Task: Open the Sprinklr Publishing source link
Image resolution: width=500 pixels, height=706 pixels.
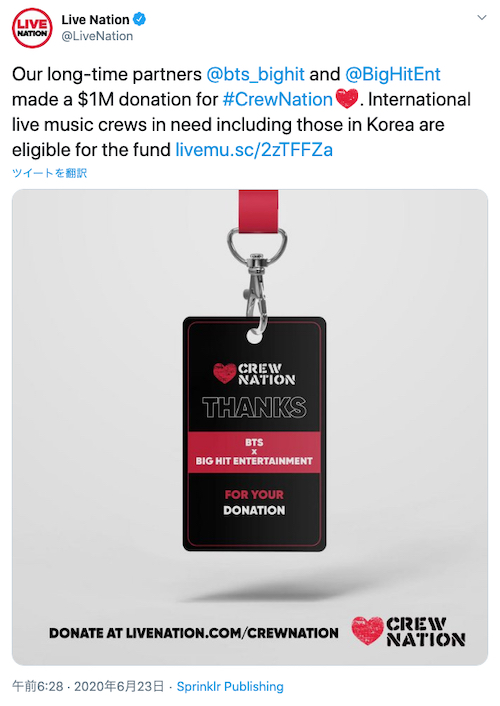Action: click(x=230, y=686)
